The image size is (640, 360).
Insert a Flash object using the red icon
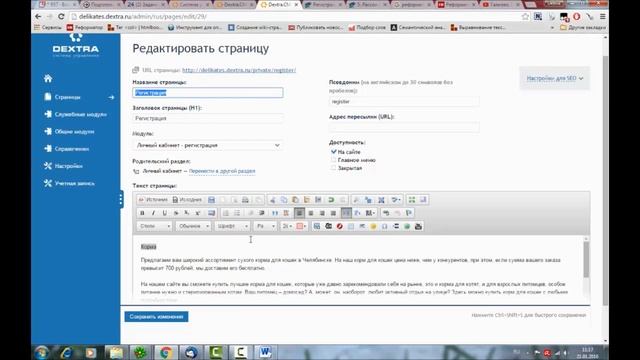(339, 226)
